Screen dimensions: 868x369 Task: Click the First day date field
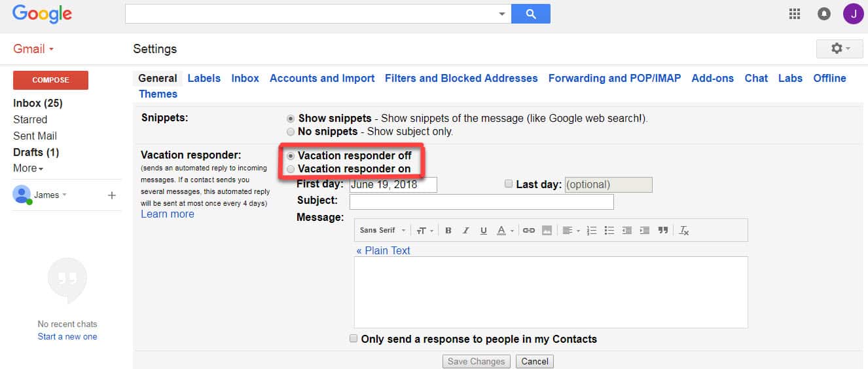pyautogui.click(x=393, y=184)
